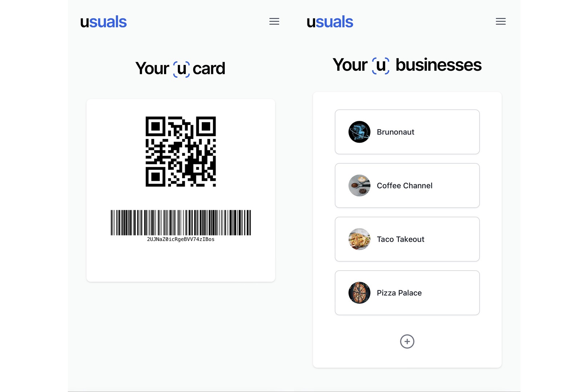Click the bracketed u icon in businesses heading
The height and width of the screenshot is (392, 588).
[381, 65]
